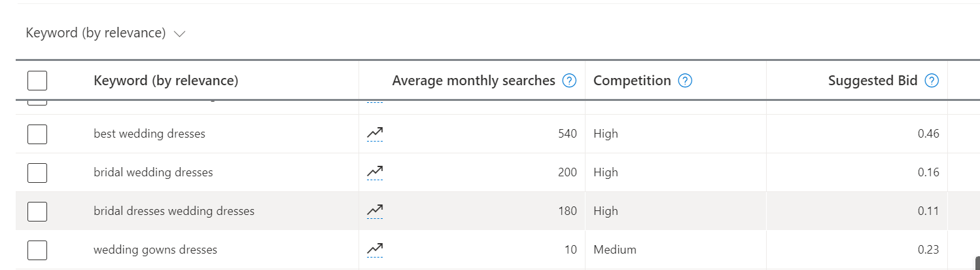Click help icon beside Average monthly searches
This screenshot has width=980, height=270.
tap(570, 81)
